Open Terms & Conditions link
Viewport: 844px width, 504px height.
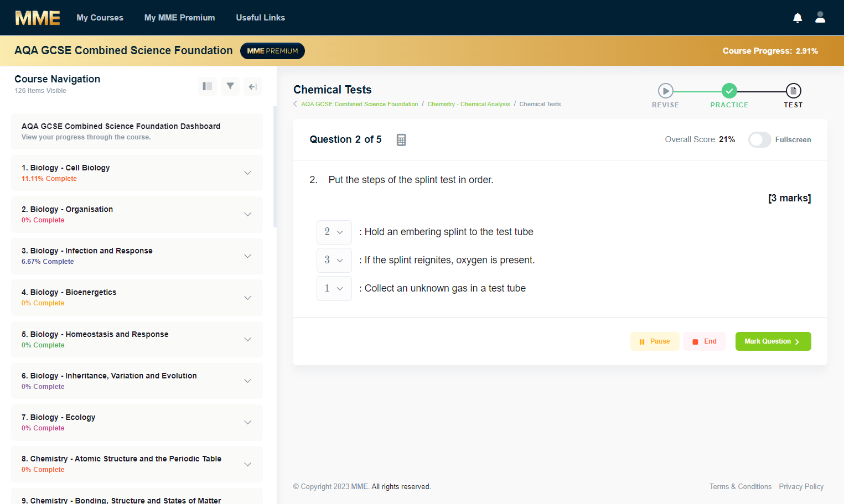741,487
